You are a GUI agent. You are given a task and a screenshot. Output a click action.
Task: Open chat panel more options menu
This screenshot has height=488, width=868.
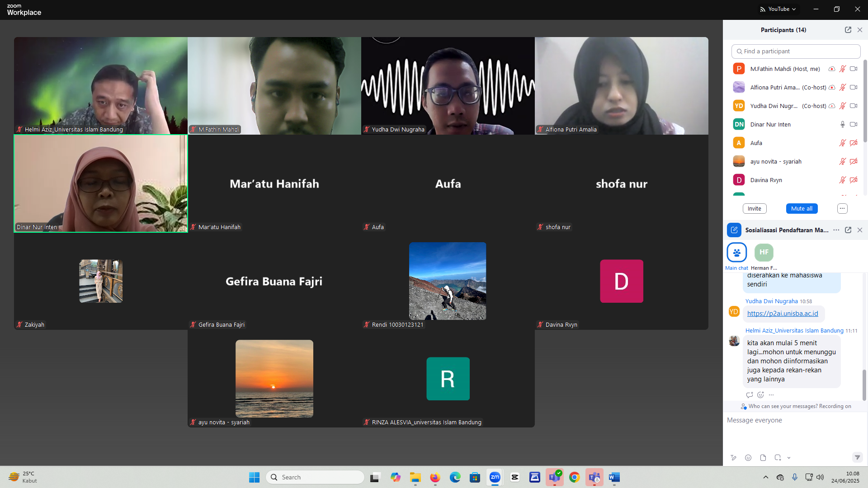(836, 230)
